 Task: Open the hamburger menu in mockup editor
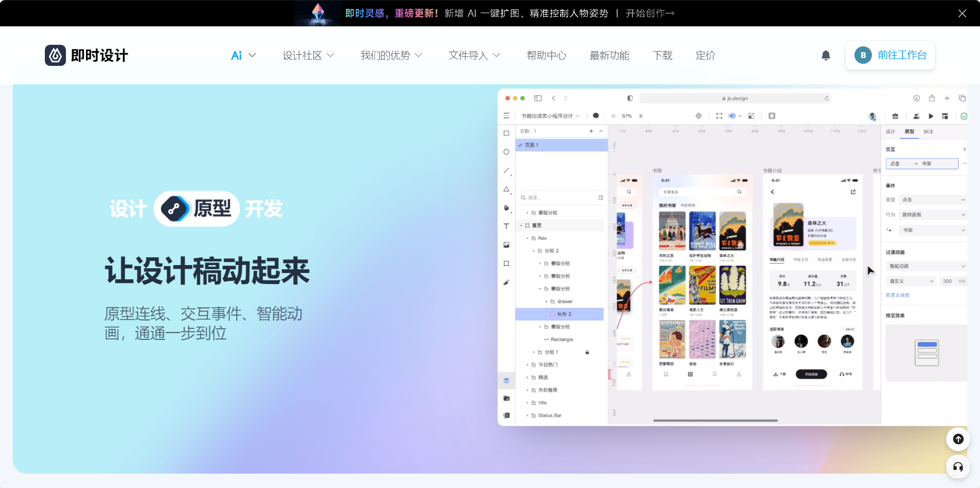coord(506,115)
